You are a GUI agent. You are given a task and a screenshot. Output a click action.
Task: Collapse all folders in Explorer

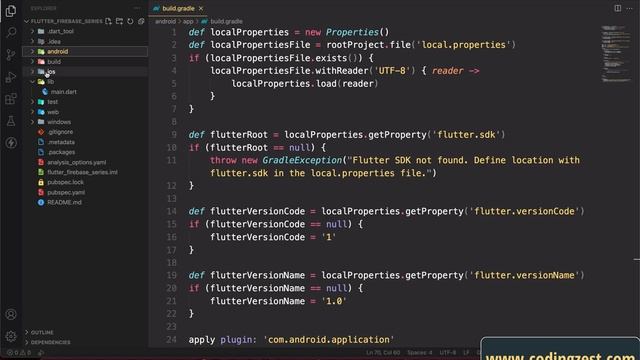click(x=141, y=21)
